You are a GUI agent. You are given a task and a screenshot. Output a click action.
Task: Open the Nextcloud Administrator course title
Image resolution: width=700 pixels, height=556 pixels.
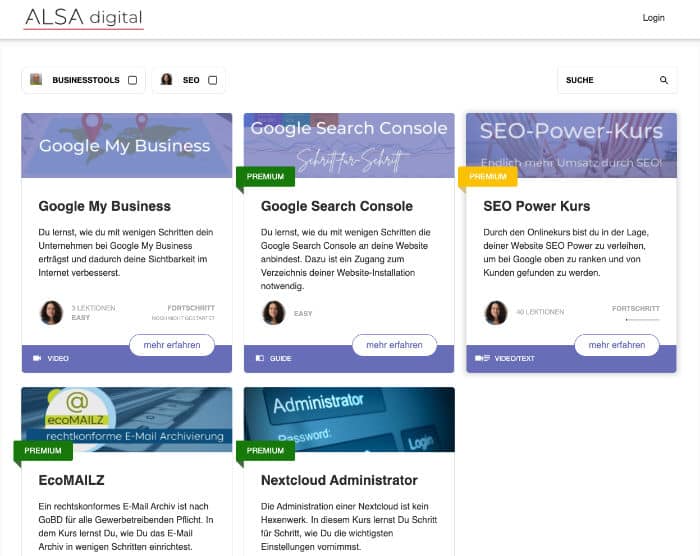[339, 481]
